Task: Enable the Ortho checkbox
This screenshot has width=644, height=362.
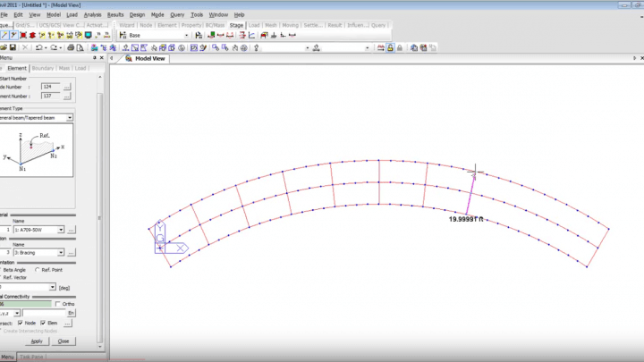Action: point(58,304)
